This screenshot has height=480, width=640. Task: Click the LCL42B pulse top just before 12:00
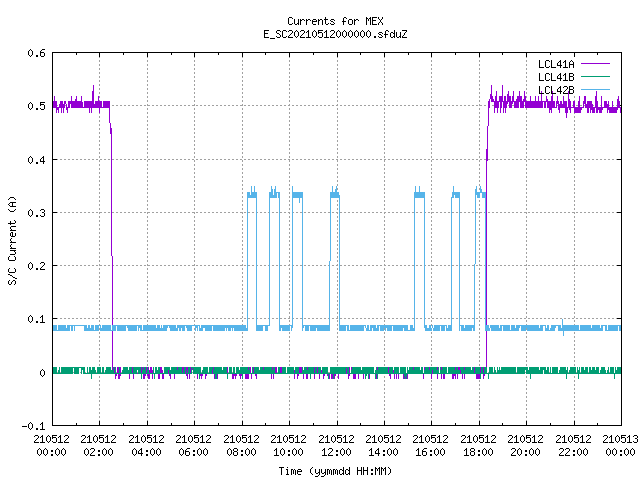pyautogui.click(x=335, y=194)
